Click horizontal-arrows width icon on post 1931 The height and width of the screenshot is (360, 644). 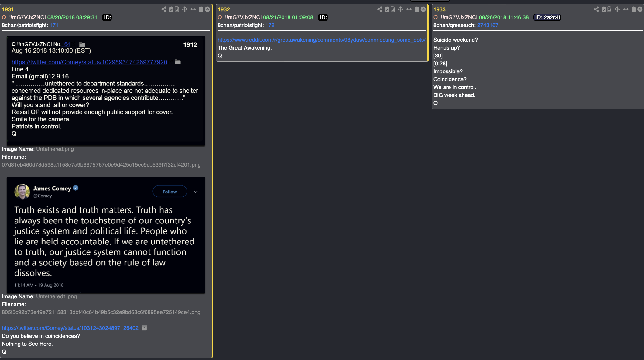click(x=193, y=9)
